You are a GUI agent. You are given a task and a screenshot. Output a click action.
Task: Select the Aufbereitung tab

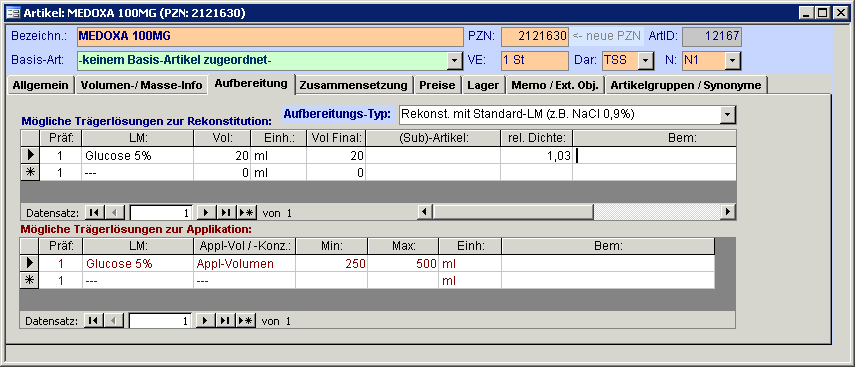tap(251, 83)
